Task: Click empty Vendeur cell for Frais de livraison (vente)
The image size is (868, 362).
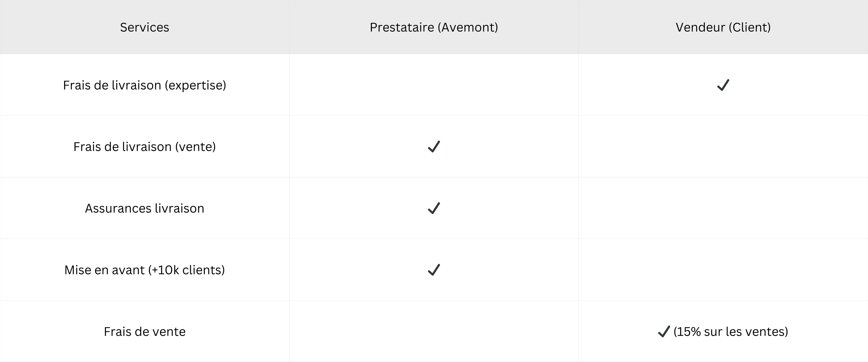Action: click(x=723, y=146)
